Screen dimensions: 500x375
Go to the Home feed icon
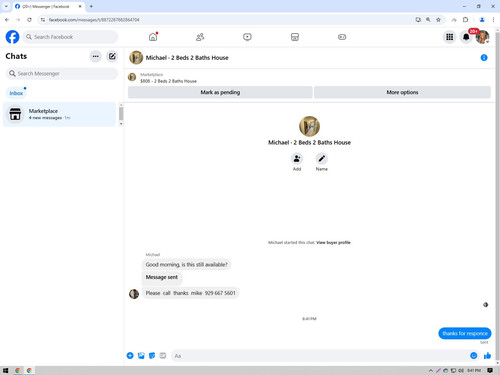click(x=153, y=37)
